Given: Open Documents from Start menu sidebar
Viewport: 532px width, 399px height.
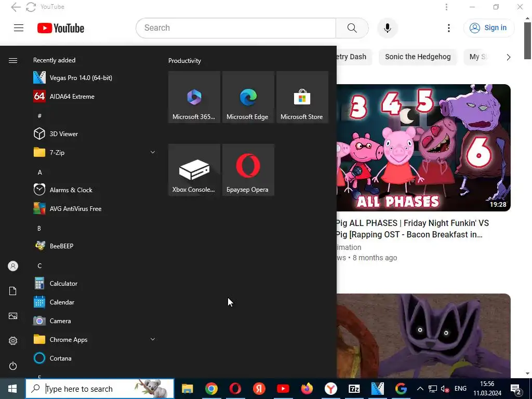Looking at the screenshot, I should click(13, 291).
